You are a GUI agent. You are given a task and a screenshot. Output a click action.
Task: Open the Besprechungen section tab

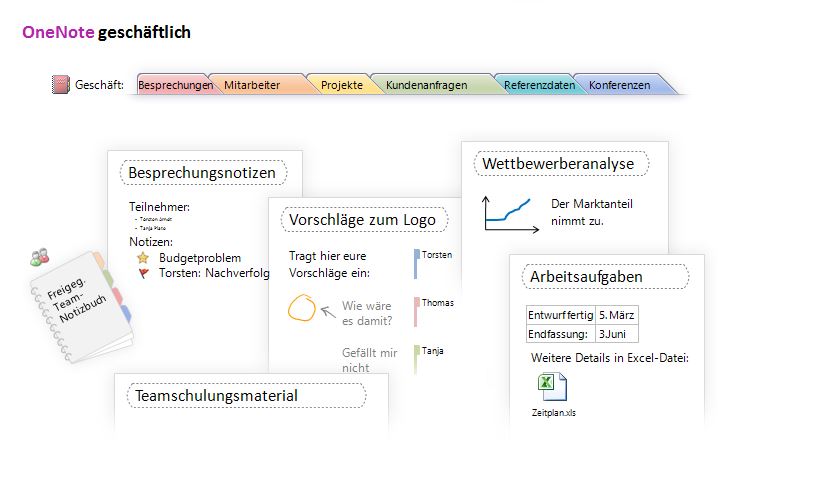[175, 85]
